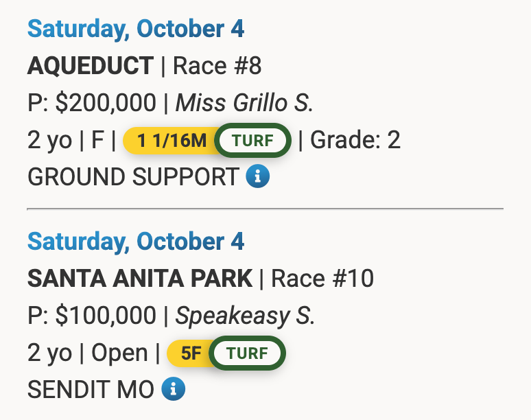
Task: Click the TURF badge in Aqueduct race
Action: click(x=252, y=141)
